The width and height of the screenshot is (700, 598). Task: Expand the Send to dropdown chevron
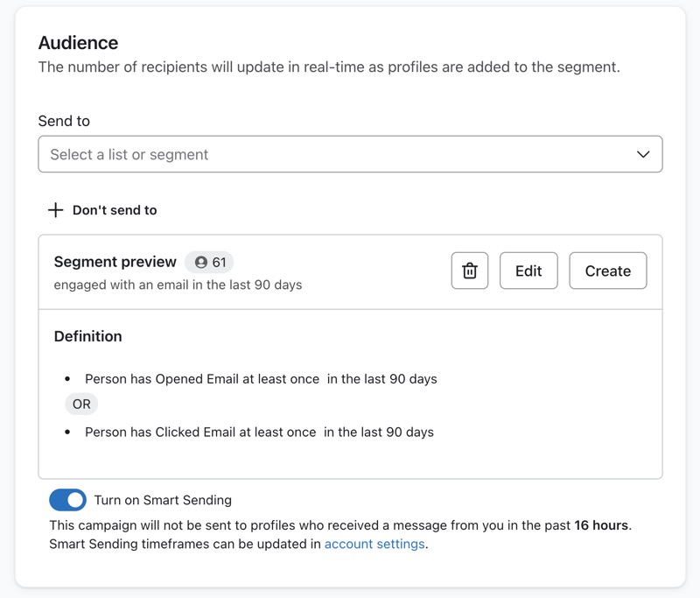643,154
